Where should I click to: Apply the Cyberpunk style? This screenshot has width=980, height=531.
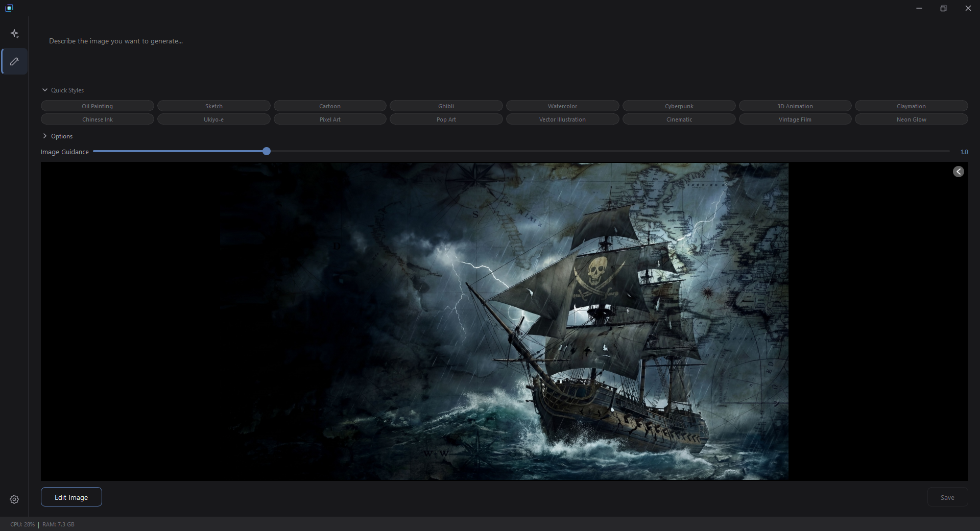[x=679, y=106]
